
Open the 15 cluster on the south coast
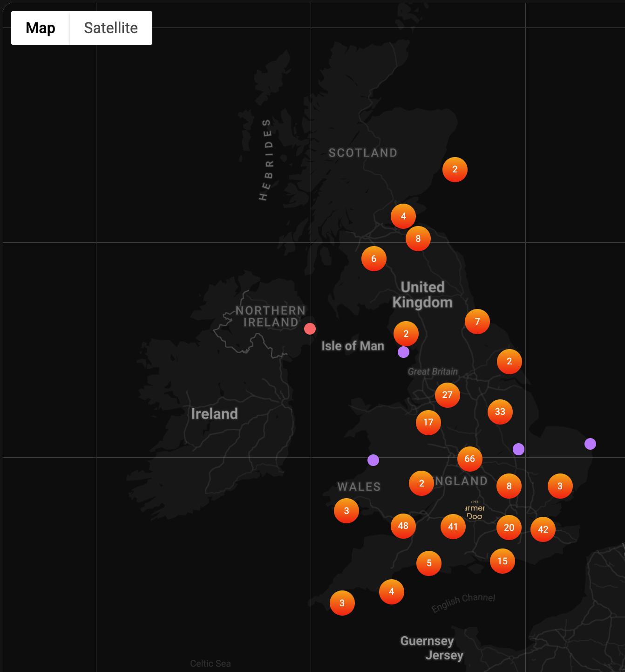point(503,561)
